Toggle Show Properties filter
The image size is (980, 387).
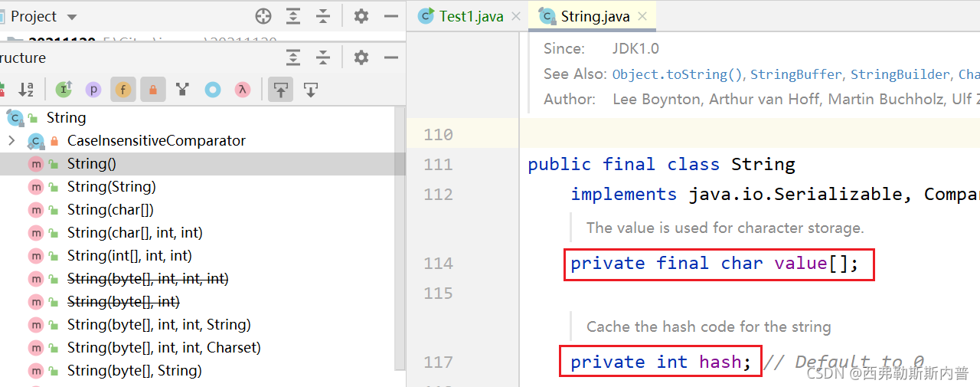(93, 90)
